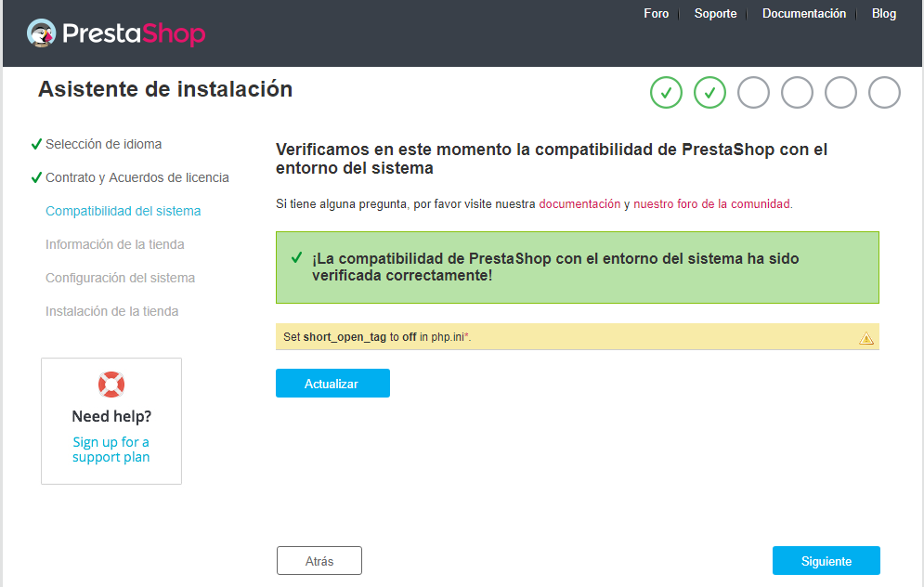Select Contrato y Acuerdos de licencia step

tap(137, 177)
